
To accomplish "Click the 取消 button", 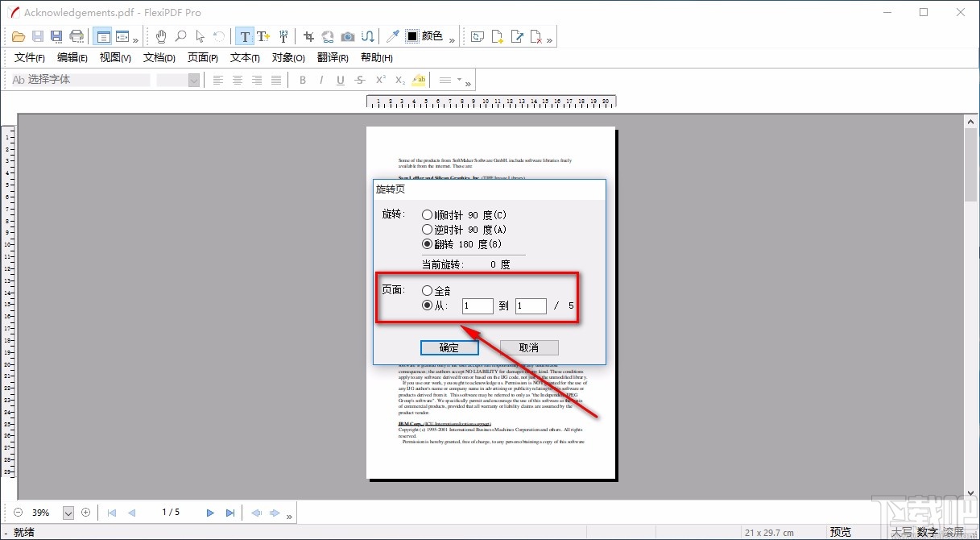I will (529, 347).
